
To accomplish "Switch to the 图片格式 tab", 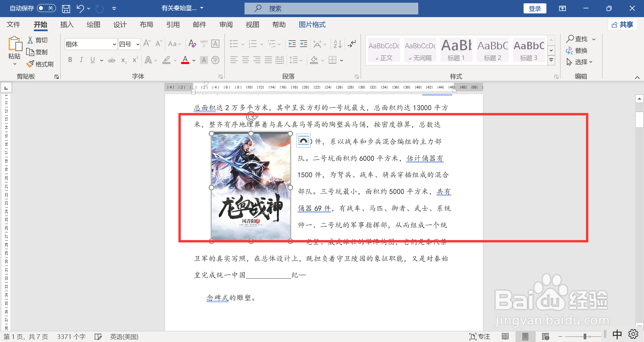I will coord(312,24).
